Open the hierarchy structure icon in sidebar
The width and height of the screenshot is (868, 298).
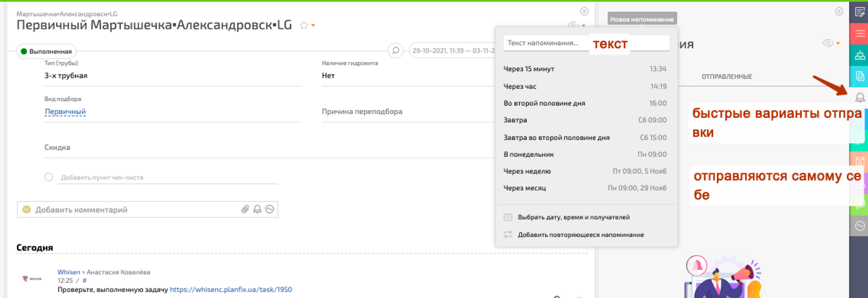[x=859, y=56]
